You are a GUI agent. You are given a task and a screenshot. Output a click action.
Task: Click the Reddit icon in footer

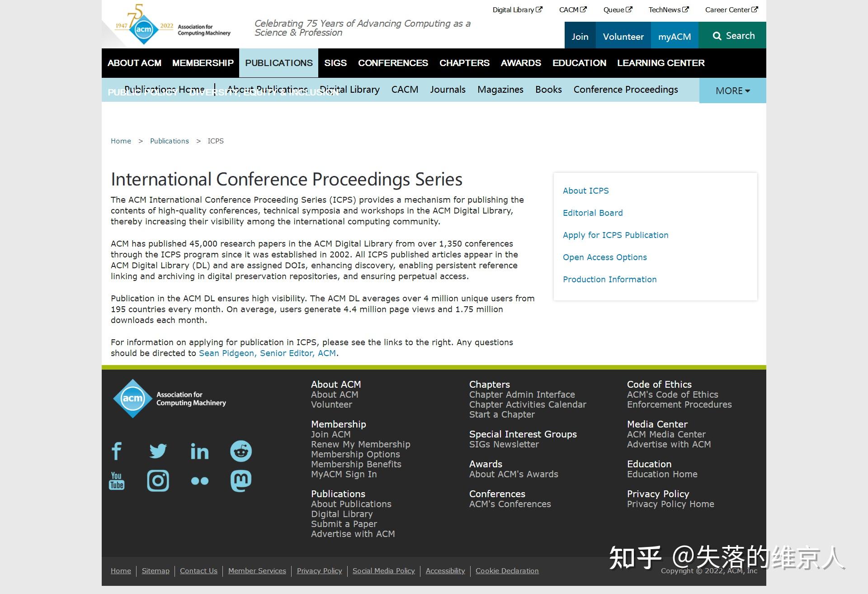pyautogui.click(x=241, y=451)
